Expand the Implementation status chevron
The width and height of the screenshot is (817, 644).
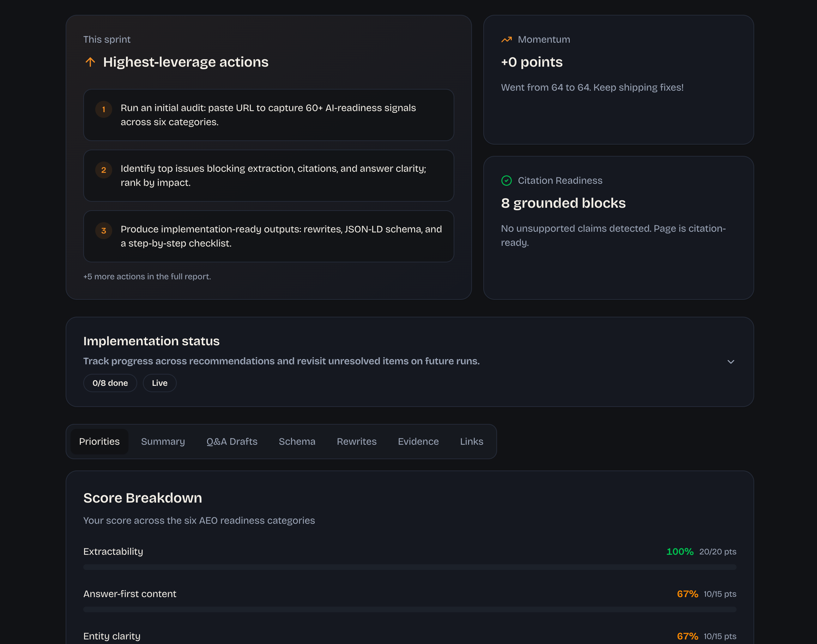pyautogui.click(x=731, y=362)
